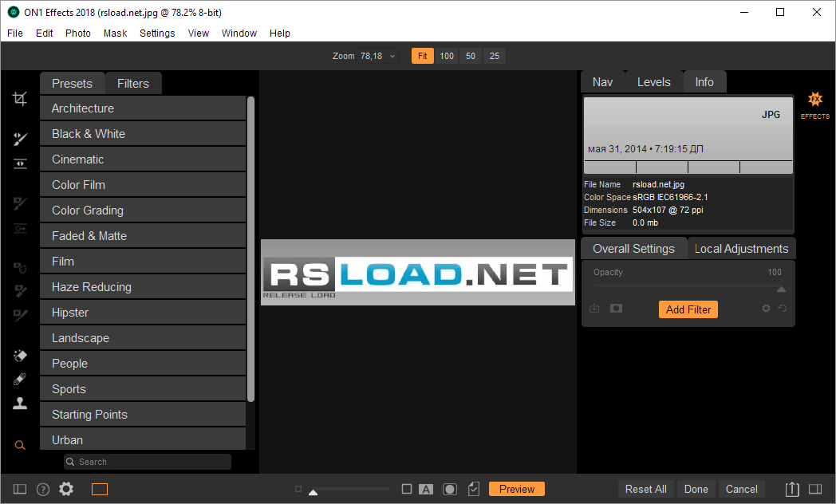This screenshot has height=504, width=836.
Task: Click the presets list scrollbar
Action: tap(250, 250)
